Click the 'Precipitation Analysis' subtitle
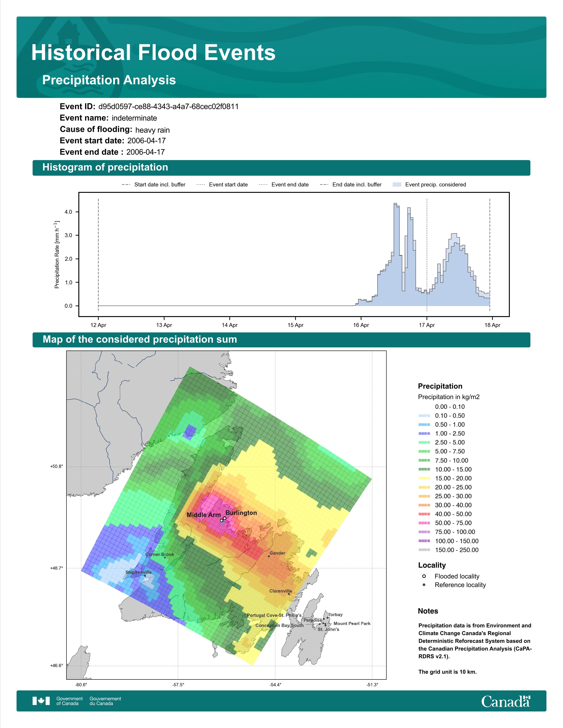 tap(109, 80)
